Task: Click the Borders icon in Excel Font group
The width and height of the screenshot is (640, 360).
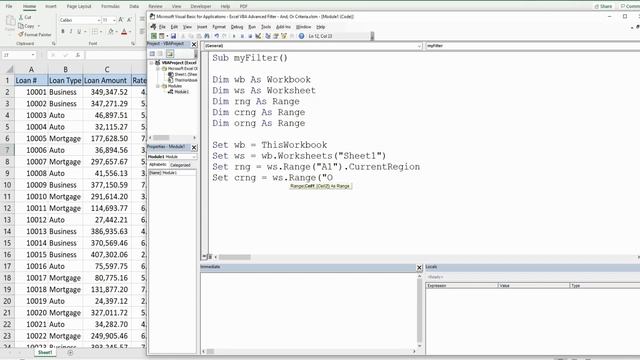Action: [95, 31]
